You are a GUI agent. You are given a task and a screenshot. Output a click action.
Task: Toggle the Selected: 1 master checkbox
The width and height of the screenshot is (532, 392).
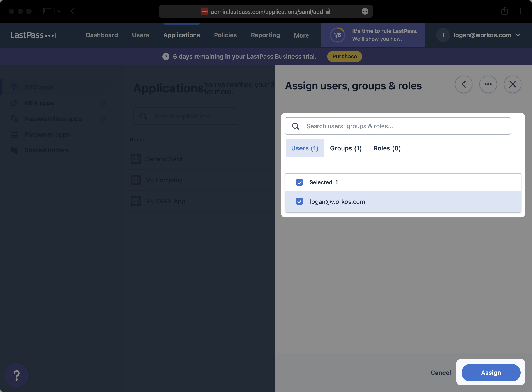coord(299,182)
